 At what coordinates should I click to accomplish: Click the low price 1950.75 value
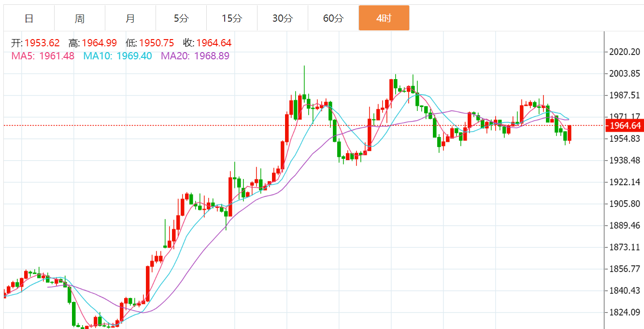[x=157, y=43]
